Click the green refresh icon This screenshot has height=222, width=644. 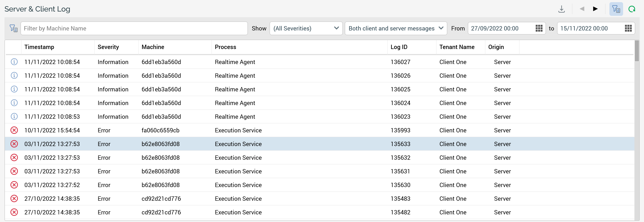click(632, 9)
